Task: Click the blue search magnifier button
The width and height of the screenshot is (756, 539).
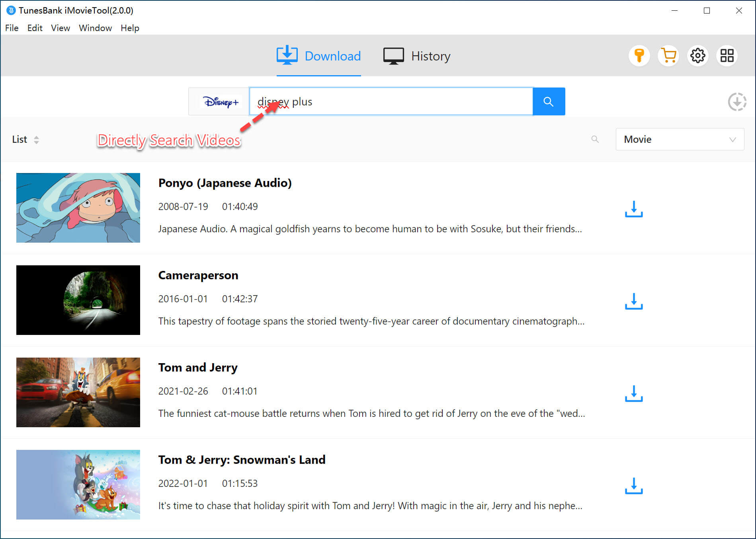Action: tap(548, 102)
